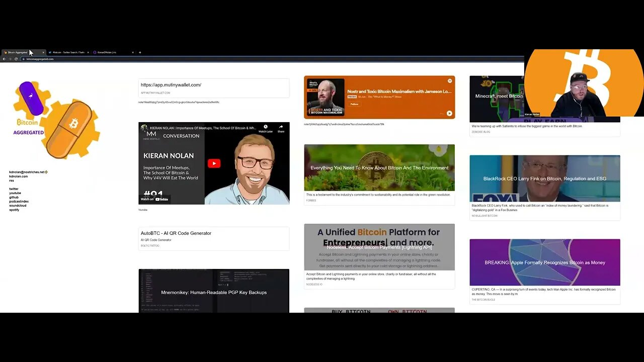The height and width of the screenshot is (362, 644).
Task: Open the twitter sidebar link
Action: (x=14, y=189)
